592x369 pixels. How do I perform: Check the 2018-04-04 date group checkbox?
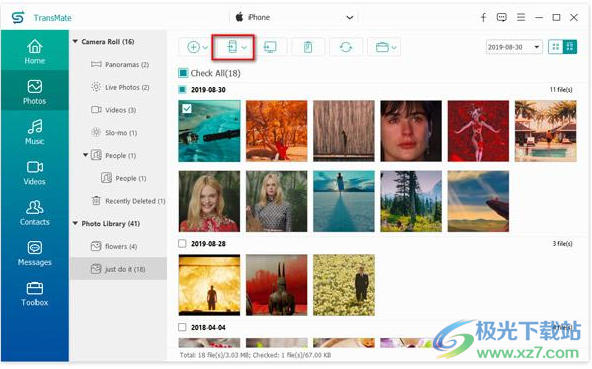click(182, 327)
